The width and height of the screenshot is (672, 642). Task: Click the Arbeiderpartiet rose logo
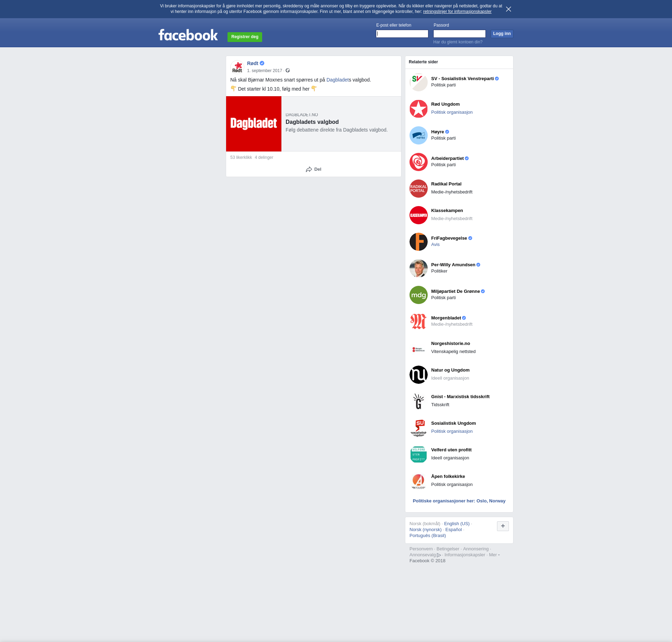[x=419, y=162]
